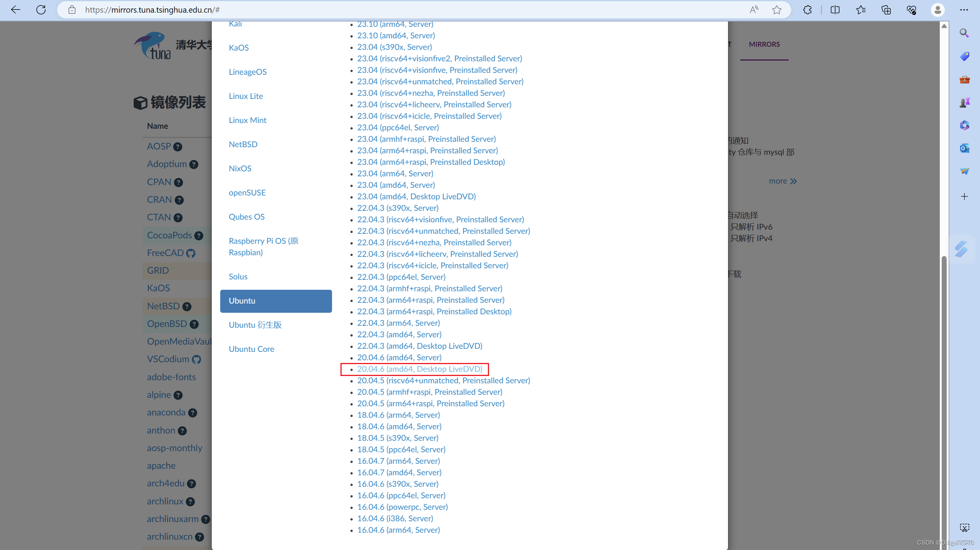980x550 pixels.
Task: Open the browser extensions puzzle icon
Action: 807,10
